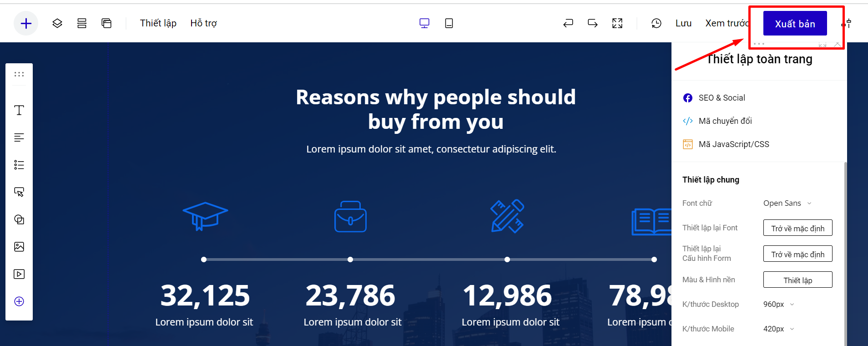The height and width of the screenshot is (346, 868).
Task: Expand the Open Sans font dropdown
Action: (787, 203)
